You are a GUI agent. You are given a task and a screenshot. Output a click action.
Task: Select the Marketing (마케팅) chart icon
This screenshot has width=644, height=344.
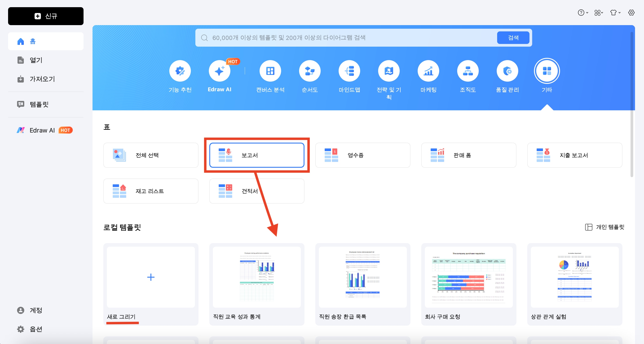tap(428, 71)
